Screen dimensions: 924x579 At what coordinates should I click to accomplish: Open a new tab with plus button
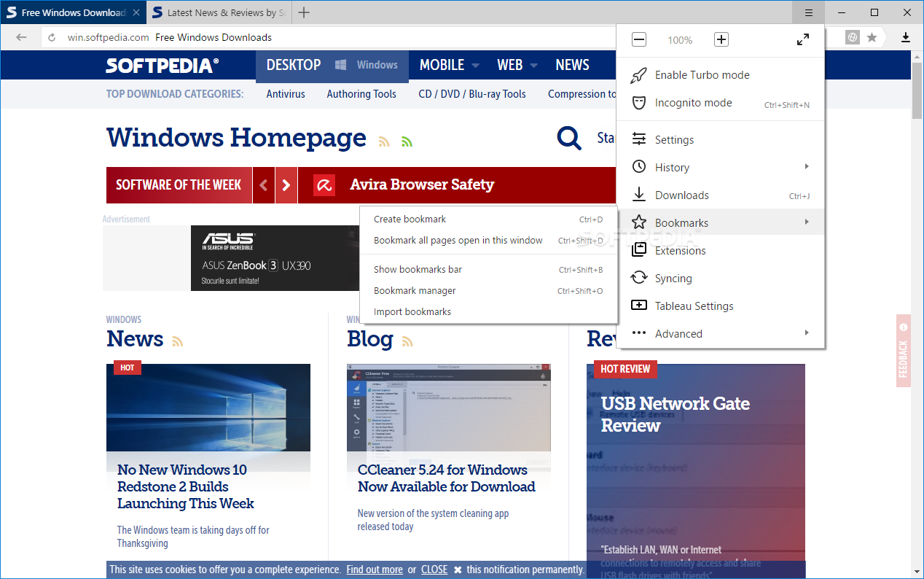pyautogui.click(x=304, y=12)
